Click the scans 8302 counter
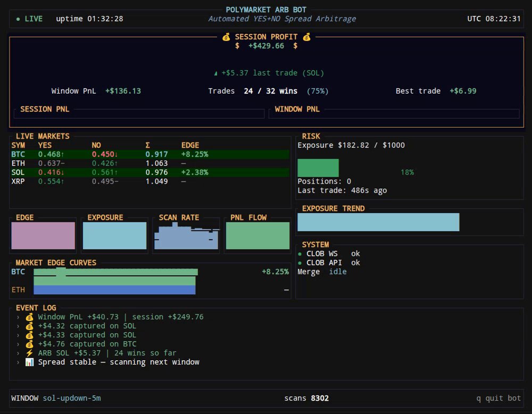 [x=306, y=399]
